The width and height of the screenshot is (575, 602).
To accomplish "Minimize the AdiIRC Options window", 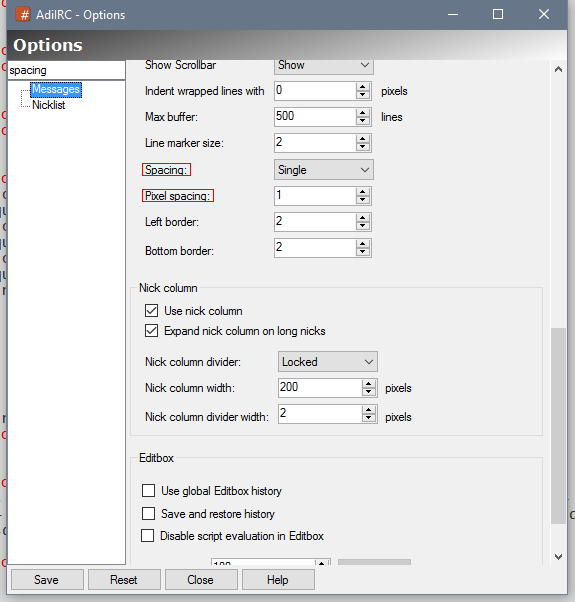I will 453,15.
